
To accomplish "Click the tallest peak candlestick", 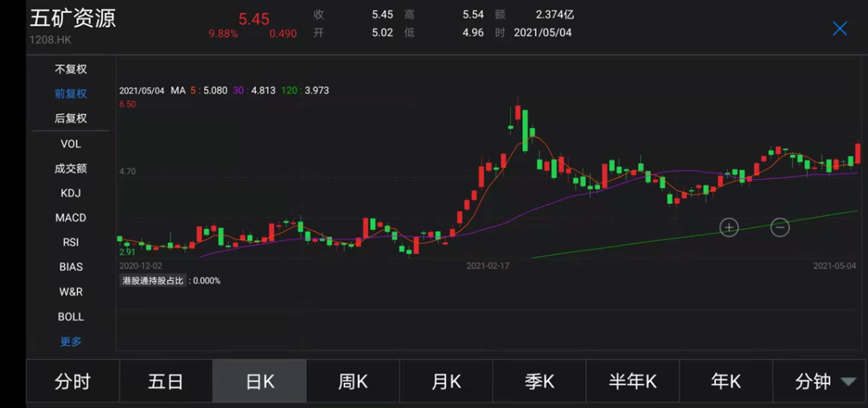I will (518, 111).
